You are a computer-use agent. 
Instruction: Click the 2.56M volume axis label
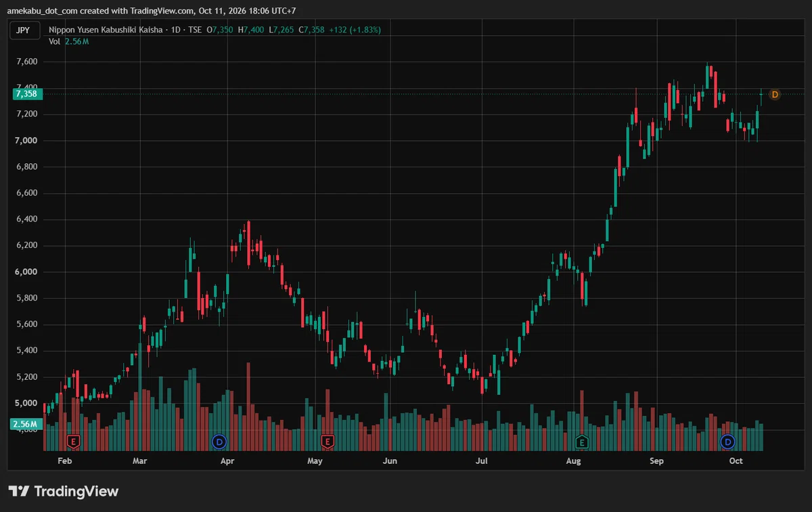(x=26, y=425)
